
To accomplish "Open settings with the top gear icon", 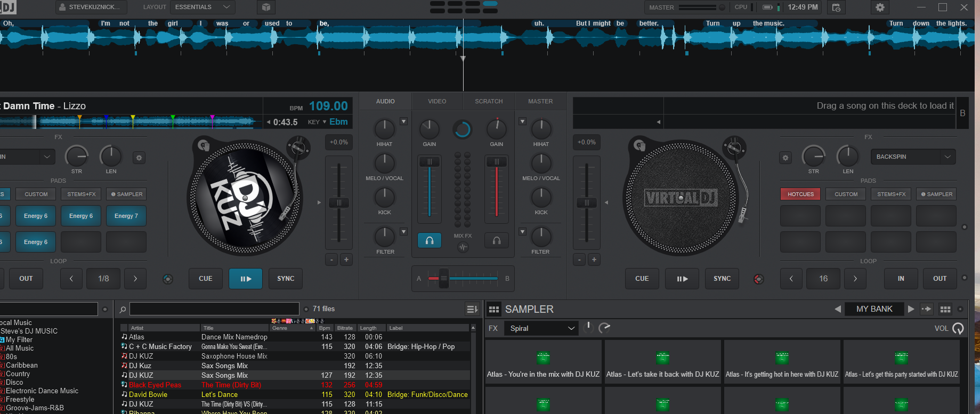I will [x=880, y=7].
